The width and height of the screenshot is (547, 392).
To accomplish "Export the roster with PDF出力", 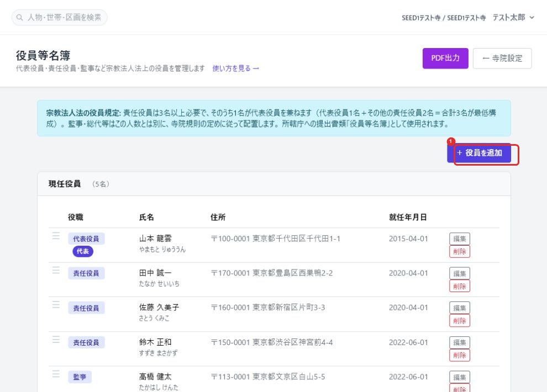I will click(x=445, y=58).
